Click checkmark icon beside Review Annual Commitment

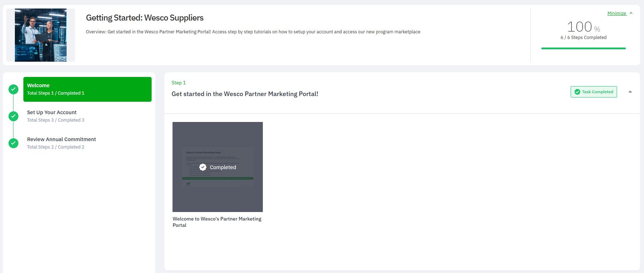(13, 143)
